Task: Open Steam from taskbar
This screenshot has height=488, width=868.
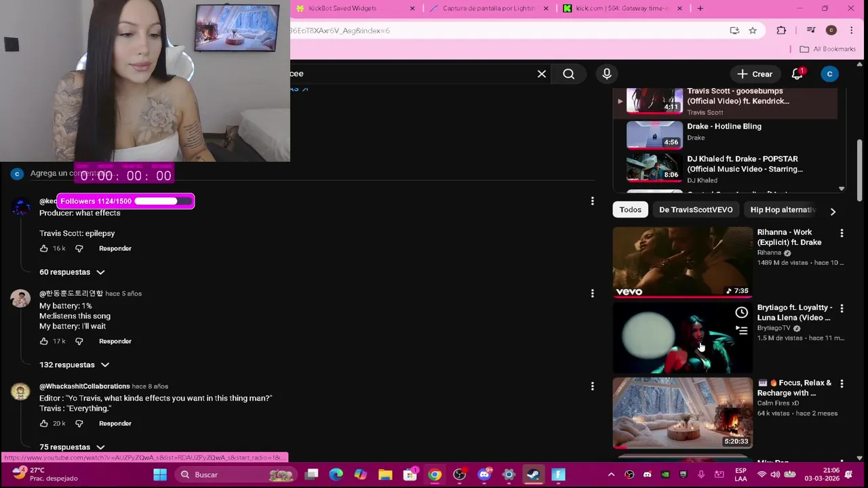Action: 533,475
